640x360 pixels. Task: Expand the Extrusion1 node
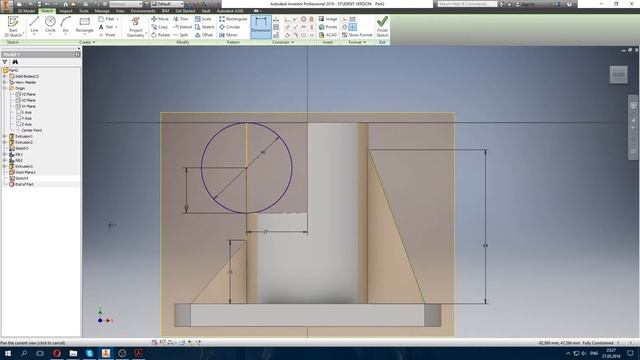point(4,136)
